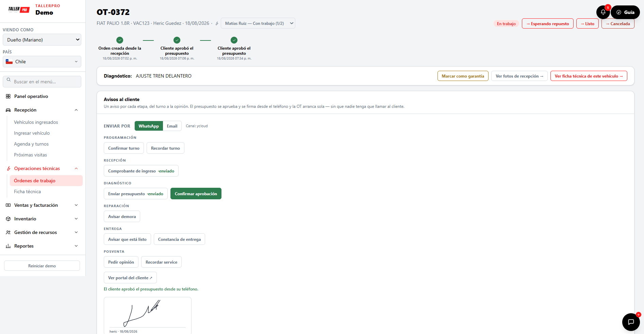Screen dimensions: 644x334
Task: Open the 'Viendo como' role dropdown
Action: pyautogui.click(x=42, y=40)
